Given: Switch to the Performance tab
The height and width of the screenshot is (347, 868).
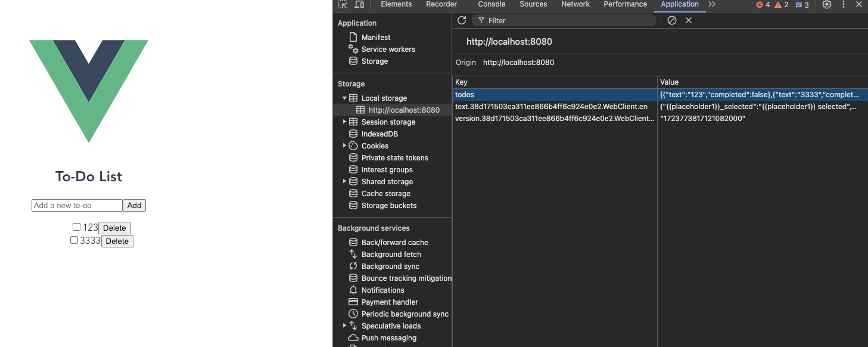Looking at the screenshot, I should (x=625, y=4).
